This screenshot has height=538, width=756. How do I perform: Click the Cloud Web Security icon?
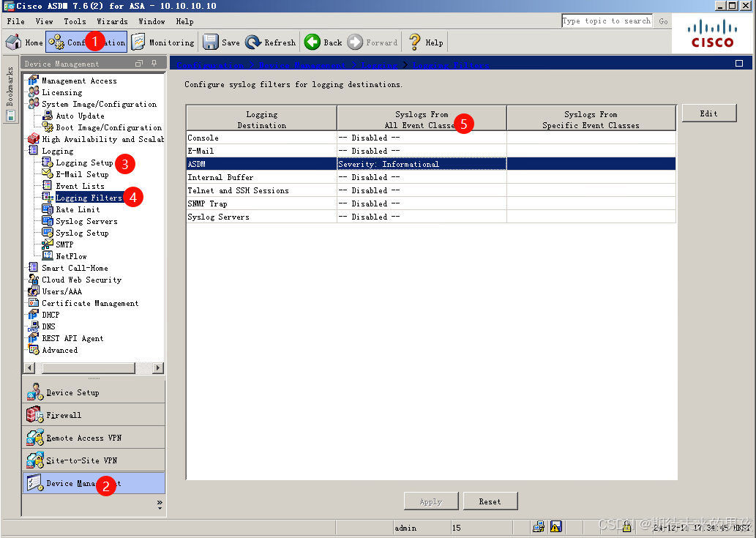(x=33, y=280)
